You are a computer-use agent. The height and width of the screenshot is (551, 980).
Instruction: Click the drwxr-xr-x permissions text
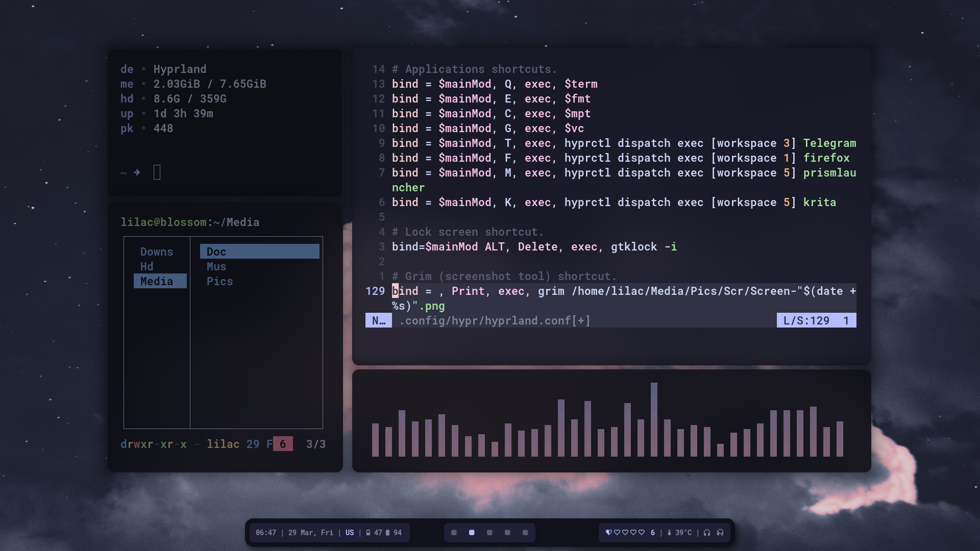click(154, 444)
